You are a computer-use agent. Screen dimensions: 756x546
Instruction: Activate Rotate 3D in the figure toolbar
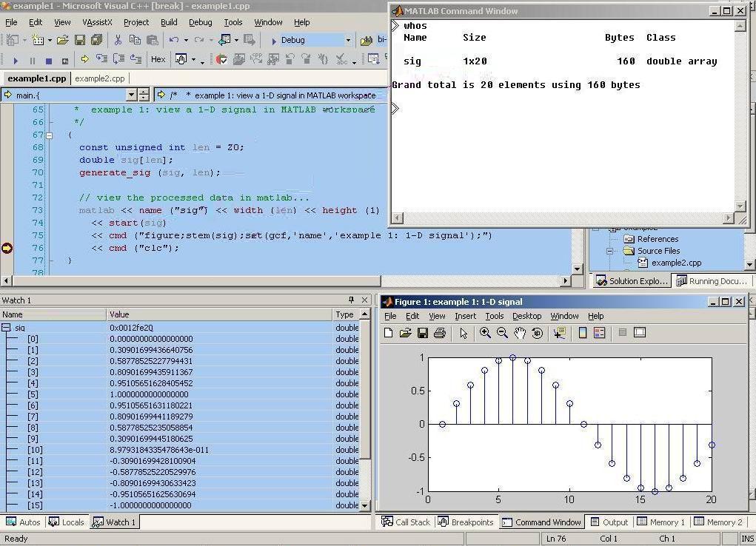coord(538,332)
